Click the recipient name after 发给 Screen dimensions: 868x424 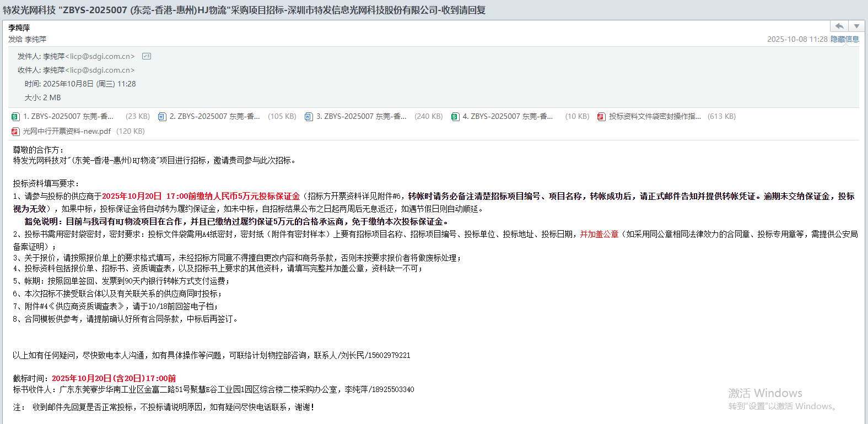click(x=36, y=39)
